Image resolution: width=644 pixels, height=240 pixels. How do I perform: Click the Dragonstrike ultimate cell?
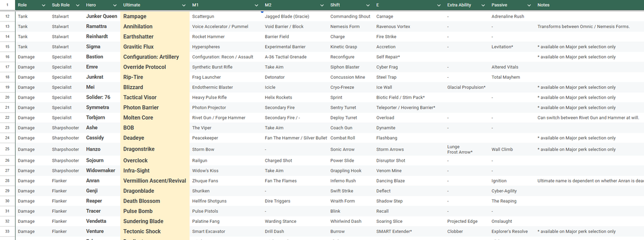[155, 149]
